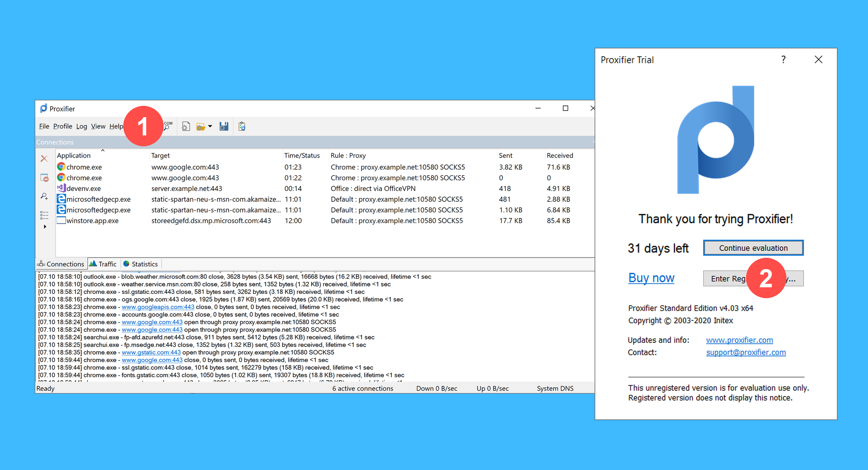The image size is (868, 470).
Task: Click System DNS in the status bar
Action: point(555,388)
